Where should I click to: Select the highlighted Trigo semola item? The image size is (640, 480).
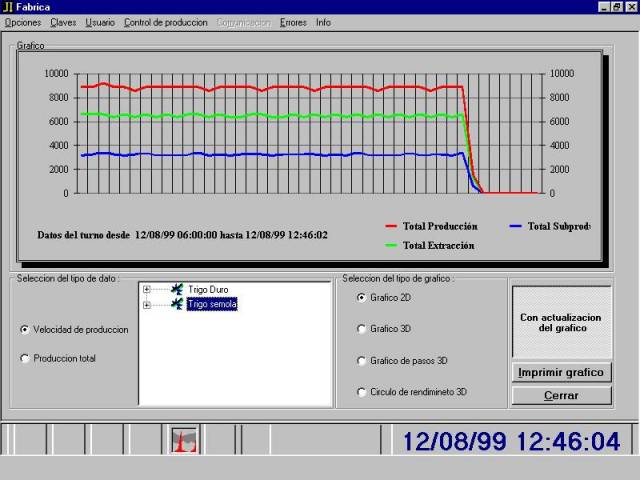pos(212,304)
